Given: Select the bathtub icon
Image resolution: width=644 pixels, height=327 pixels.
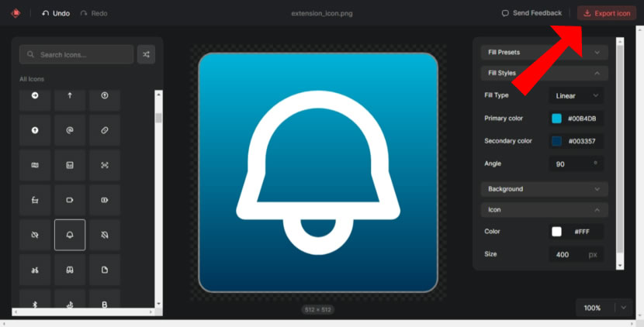Looking at the screenshot, I should point(35,200).
